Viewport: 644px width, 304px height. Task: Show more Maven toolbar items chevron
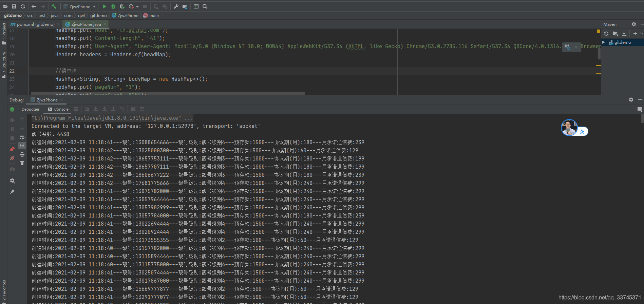coord(641,34)
